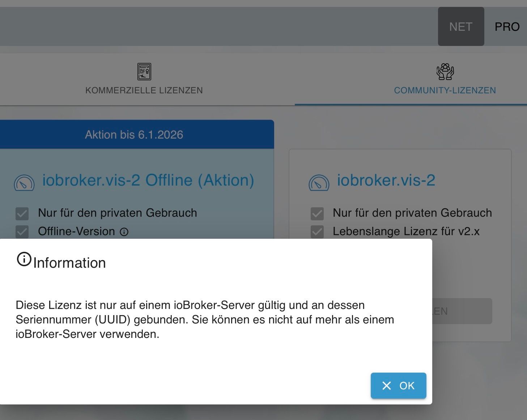Click the community hands icon
Viewport: 527px width, 420px height.
click(445, 71)
